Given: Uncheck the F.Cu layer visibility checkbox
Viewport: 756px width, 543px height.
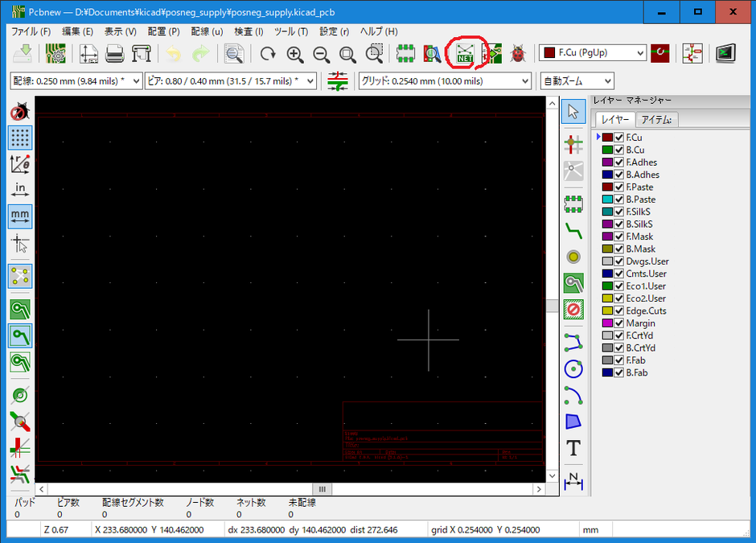Looking at the screenshot, I should point(619,138).
